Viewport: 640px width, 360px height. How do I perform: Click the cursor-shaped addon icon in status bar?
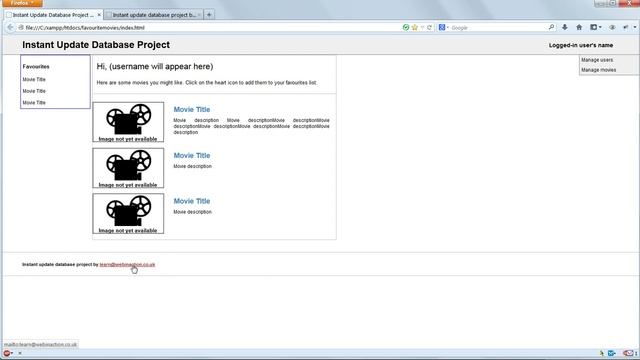(601, 353)
